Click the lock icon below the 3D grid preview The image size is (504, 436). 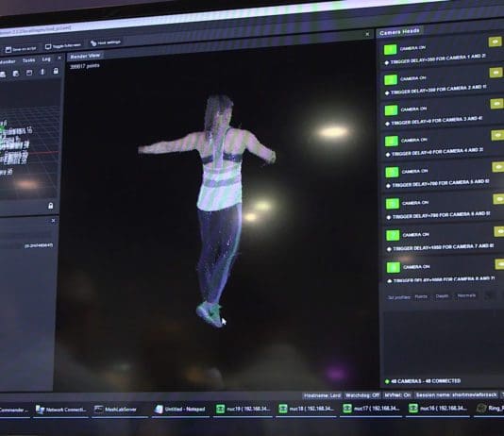(x=50, y=206)
